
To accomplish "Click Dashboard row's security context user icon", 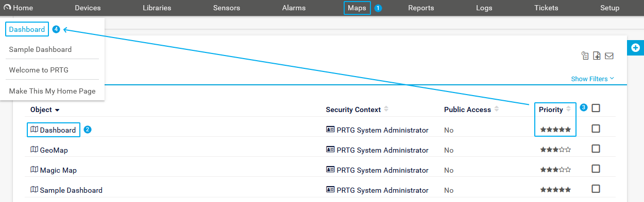I will (330, 130).
